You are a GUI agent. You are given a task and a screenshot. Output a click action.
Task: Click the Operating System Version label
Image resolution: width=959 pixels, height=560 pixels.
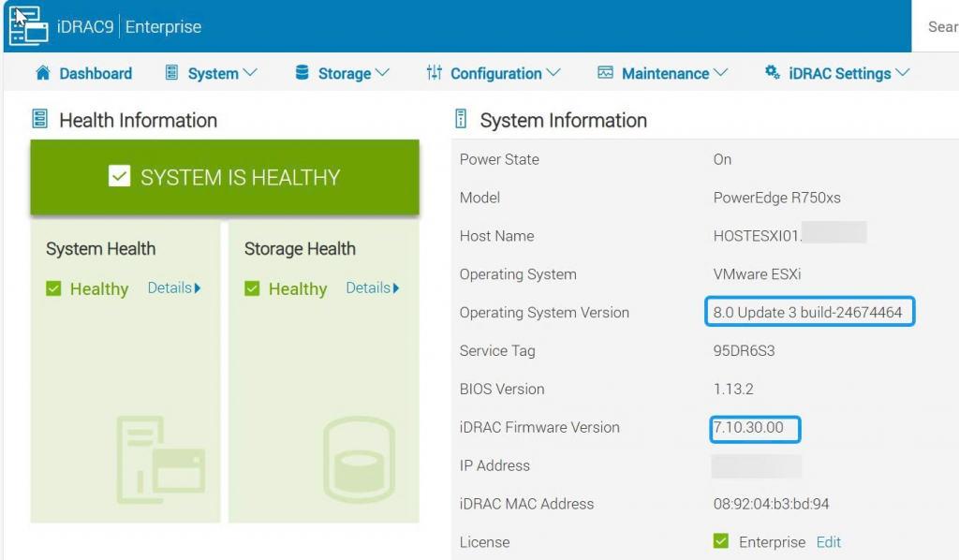544,313
